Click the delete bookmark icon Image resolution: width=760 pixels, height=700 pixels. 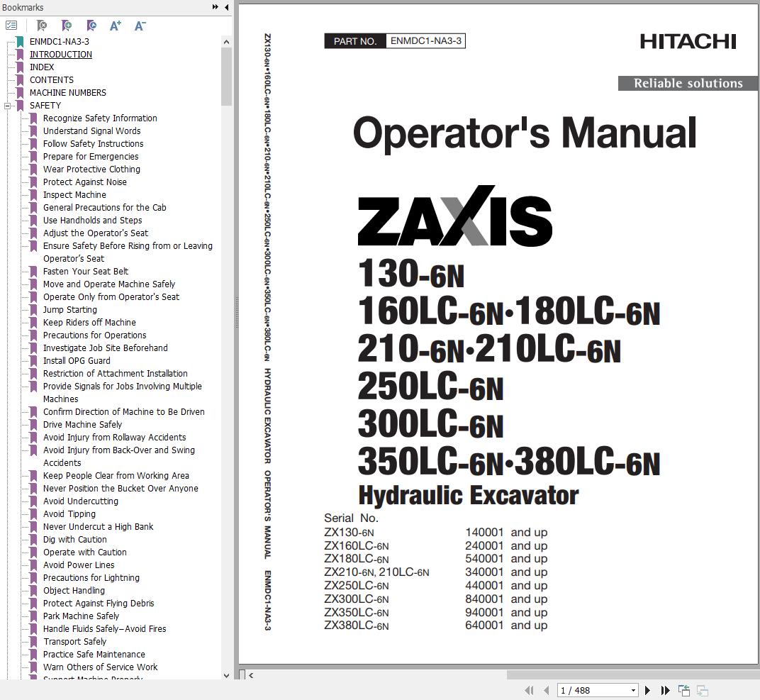(42, 26)
